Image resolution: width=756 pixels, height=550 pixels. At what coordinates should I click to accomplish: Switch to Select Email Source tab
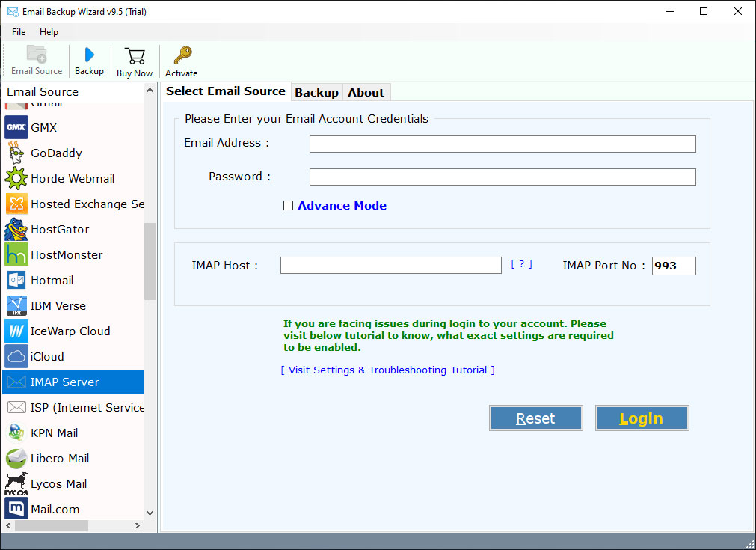coord(226,91)
